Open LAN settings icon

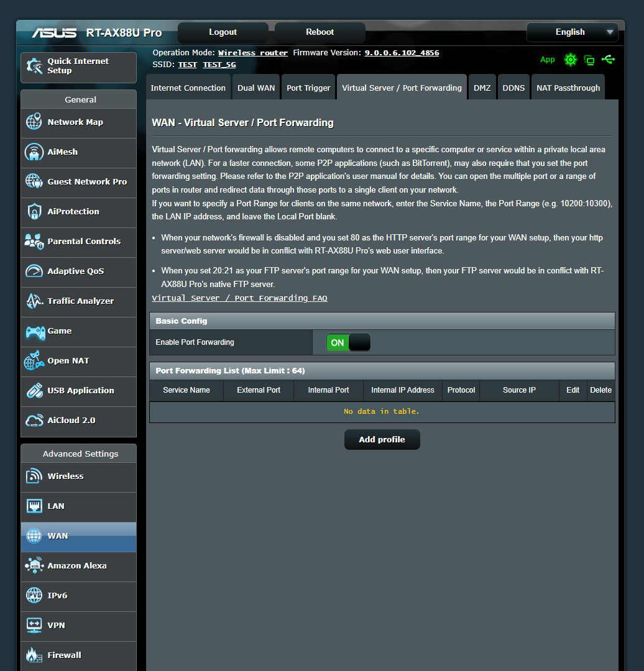tap(34, 506)
